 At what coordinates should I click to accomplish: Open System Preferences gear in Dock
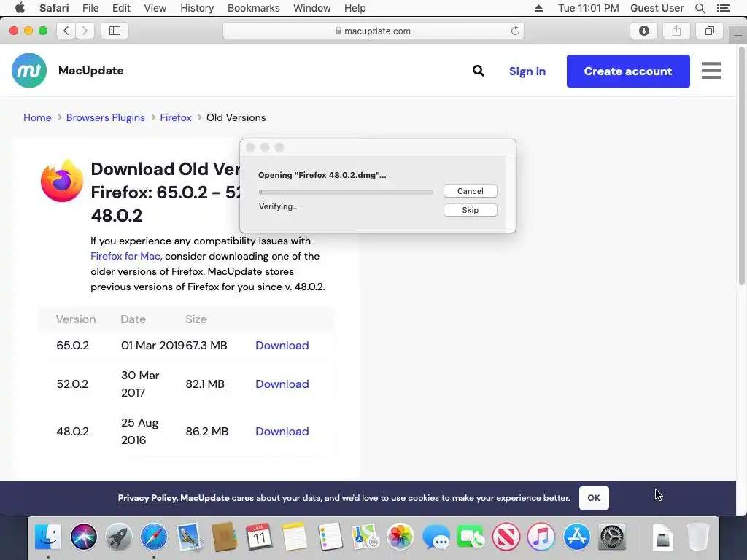tap(612, 537)
